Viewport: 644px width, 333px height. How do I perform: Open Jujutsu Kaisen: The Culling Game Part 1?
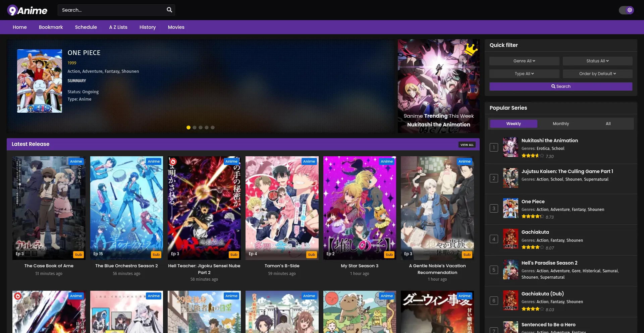tap(567, 171)
